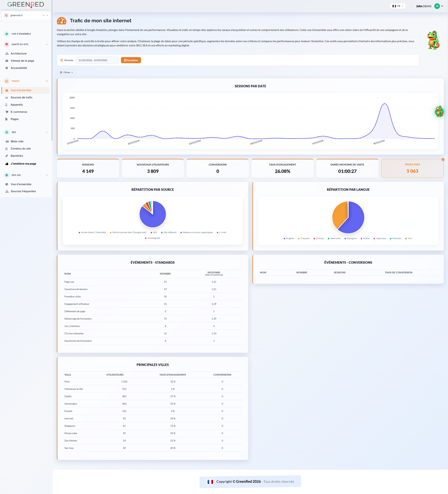Click J'améliore ma page thumbs-up icon
Image resolution: width=448 pixels, height=494 pixels.
tap(7, 164)
